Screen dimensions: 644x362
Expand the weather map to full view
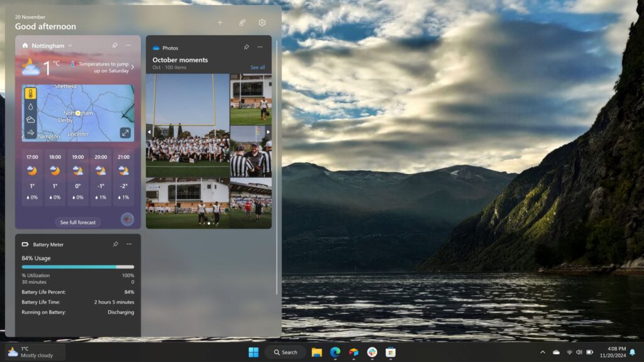(x=125, y=132)
